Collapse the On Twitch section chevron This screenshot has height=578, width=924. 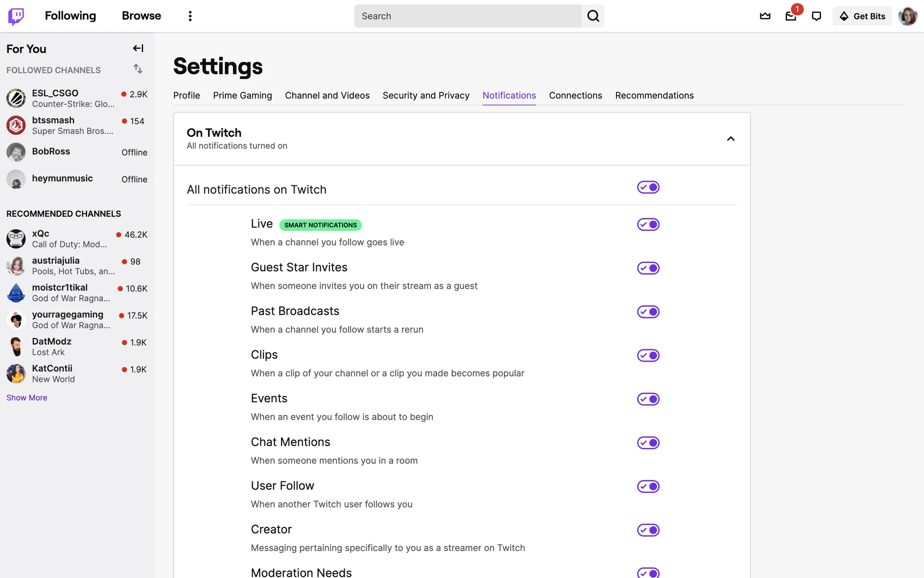pyautogui.click(x=730, y=139)
